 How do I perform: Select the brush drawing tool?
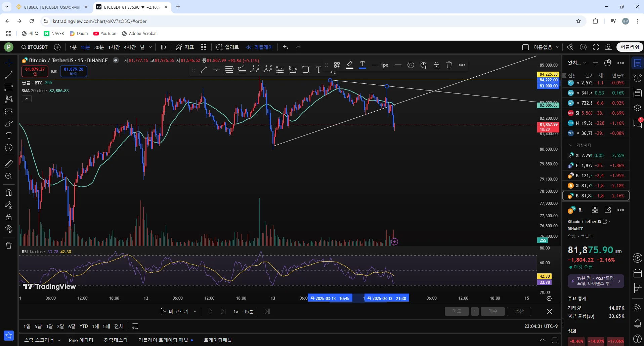[9, 123]
